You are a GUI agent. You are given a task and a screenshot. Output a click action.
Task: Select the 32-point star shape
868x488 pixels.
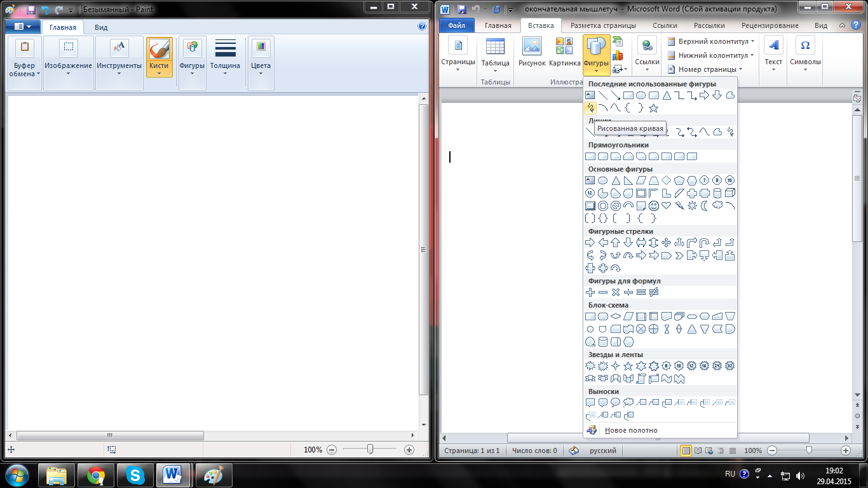730,366
